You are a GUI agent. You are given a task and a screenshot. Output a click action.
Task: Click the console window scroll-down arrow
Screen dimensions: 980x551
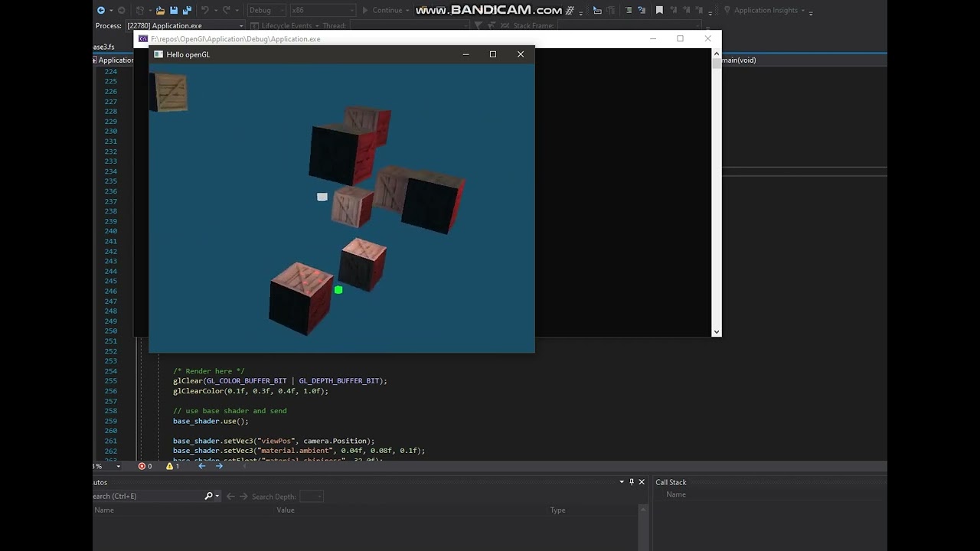coord(716,331)
